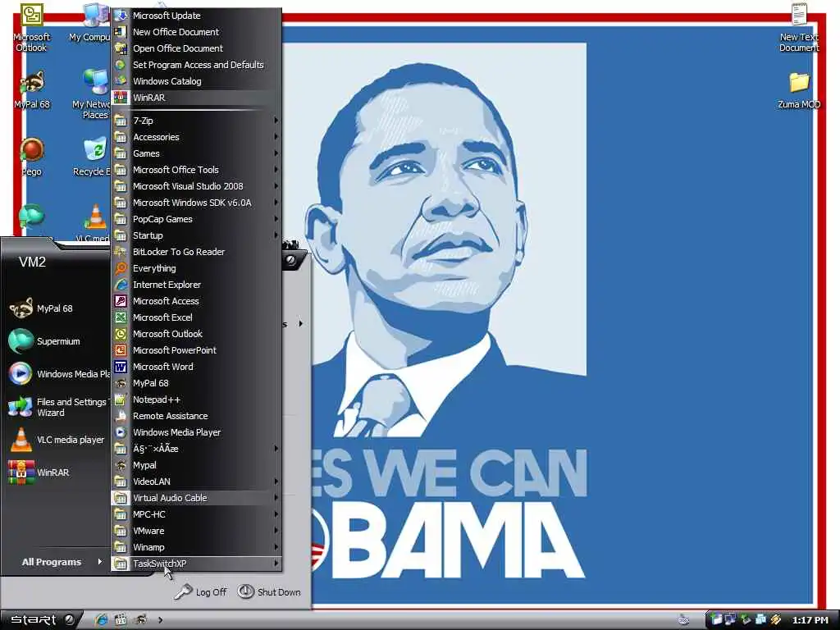Expand the Games submenu arrow
This screenshot has width=840, height=630.
pos(276,153)
